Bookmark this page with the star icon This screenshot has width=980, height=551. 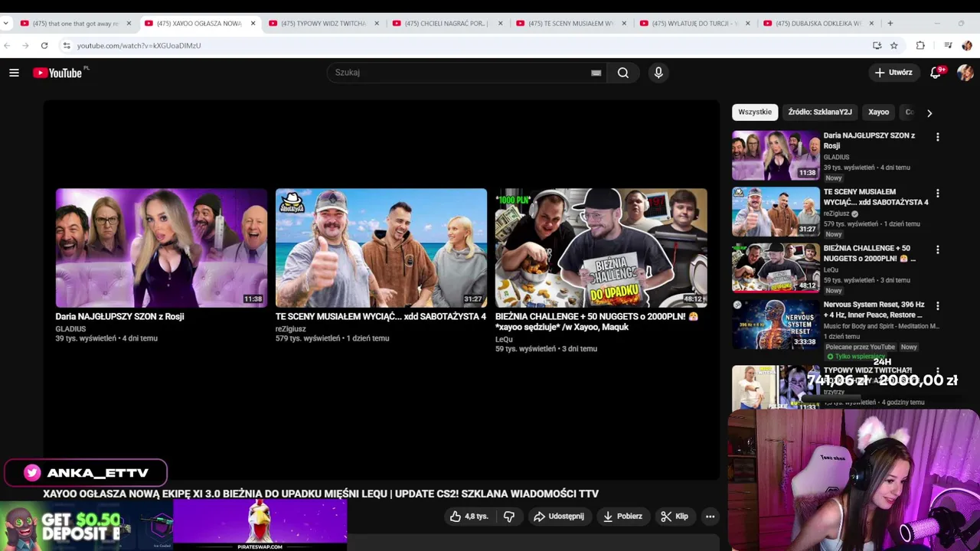[x=893, y=45]
